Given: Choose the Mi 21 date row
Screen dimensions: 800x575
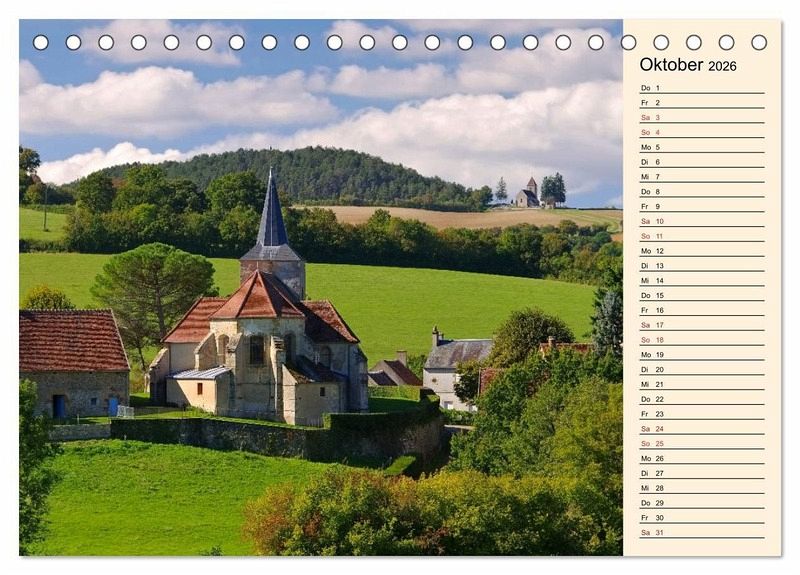Looking at the screenshot, I should coord(701,384).
